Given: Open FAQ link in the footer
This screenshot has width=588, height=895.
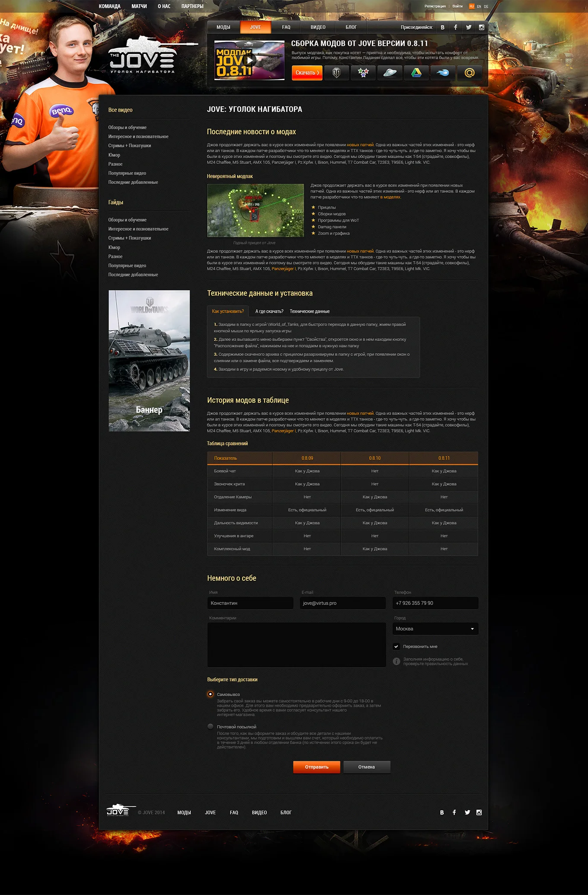Looking at the screenshot, I should tap(234, 812).
